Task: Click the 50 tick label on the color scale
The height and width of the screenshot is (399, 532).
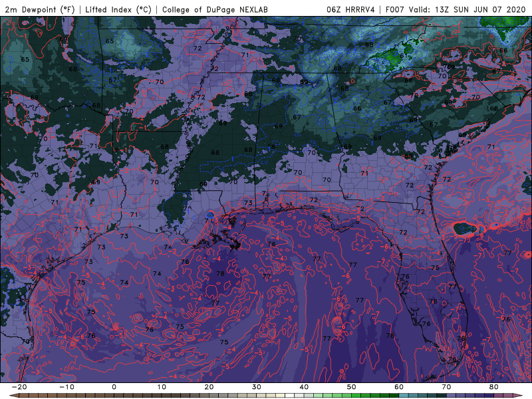Action: pos(352,387)
